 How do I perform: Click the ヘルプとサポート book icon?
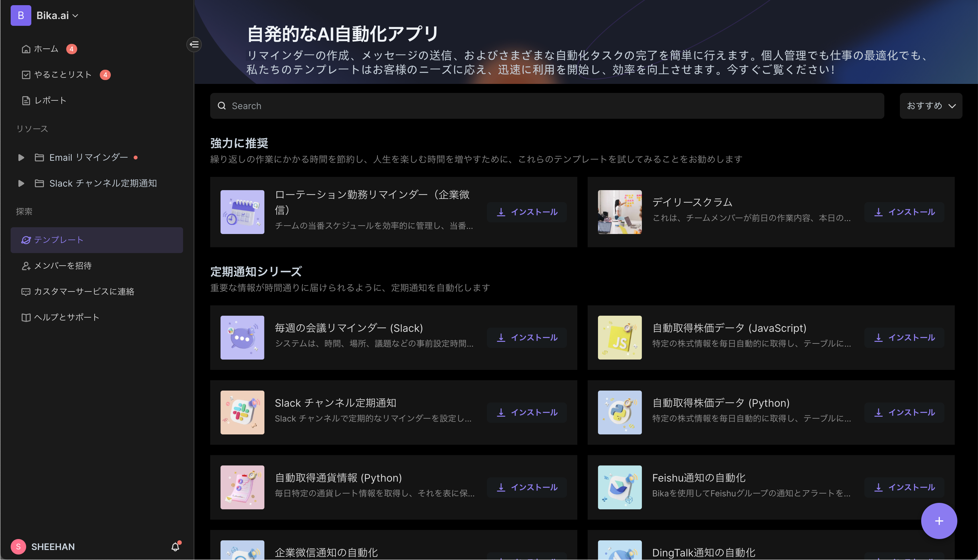click(26, 318)
